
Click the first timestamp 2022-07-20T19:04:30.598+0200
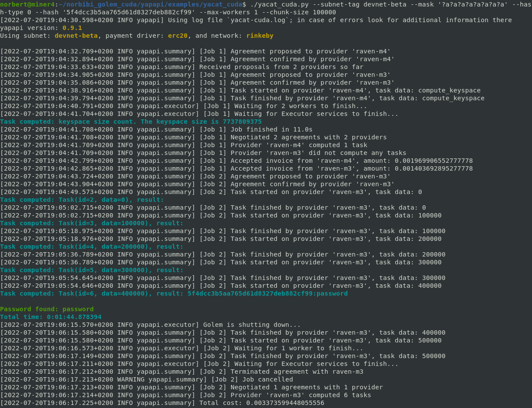pyautogui.click(x=59, y=20)
